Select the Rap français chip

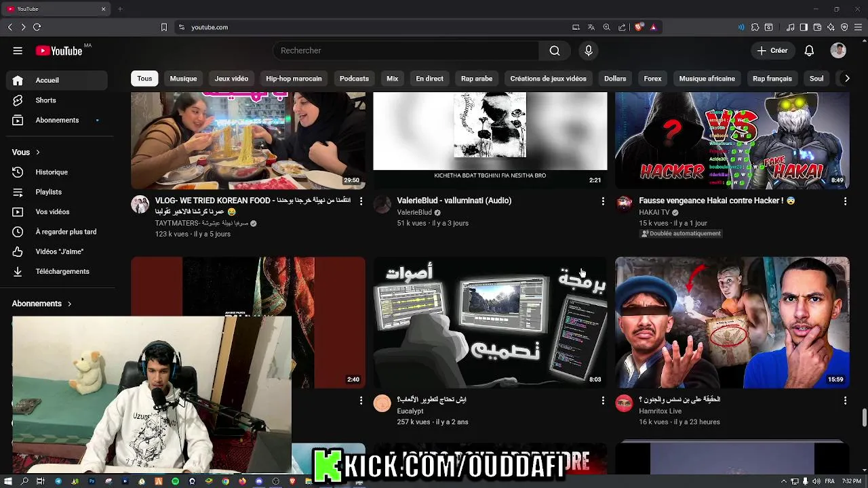point(772,79)
